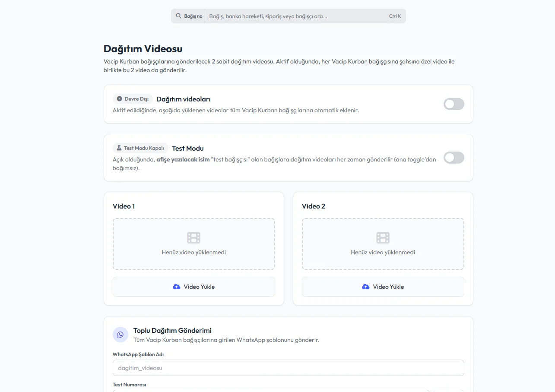The height and width of the screenshot is (392, 555).
Task: Click the Test Modu heading text
Action: tap(188, 148)
